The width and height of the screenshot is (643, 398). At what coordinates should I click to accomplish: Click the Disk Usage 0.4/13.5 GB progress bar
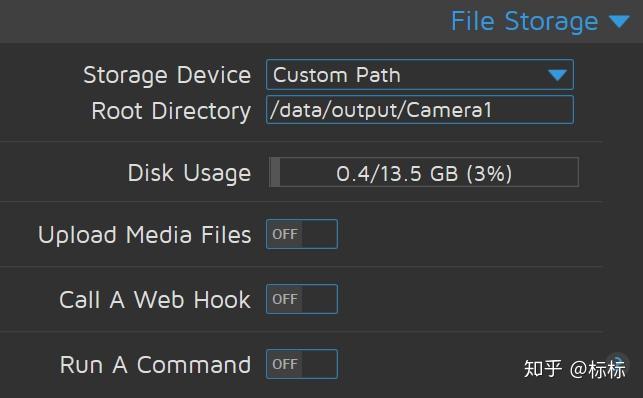(424, 172)
